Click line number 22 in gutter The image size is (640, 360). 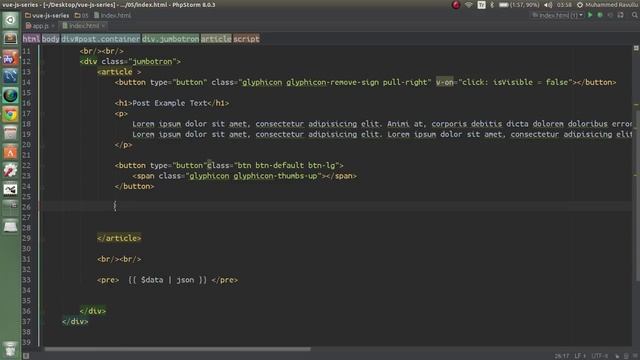coord(27,165)
